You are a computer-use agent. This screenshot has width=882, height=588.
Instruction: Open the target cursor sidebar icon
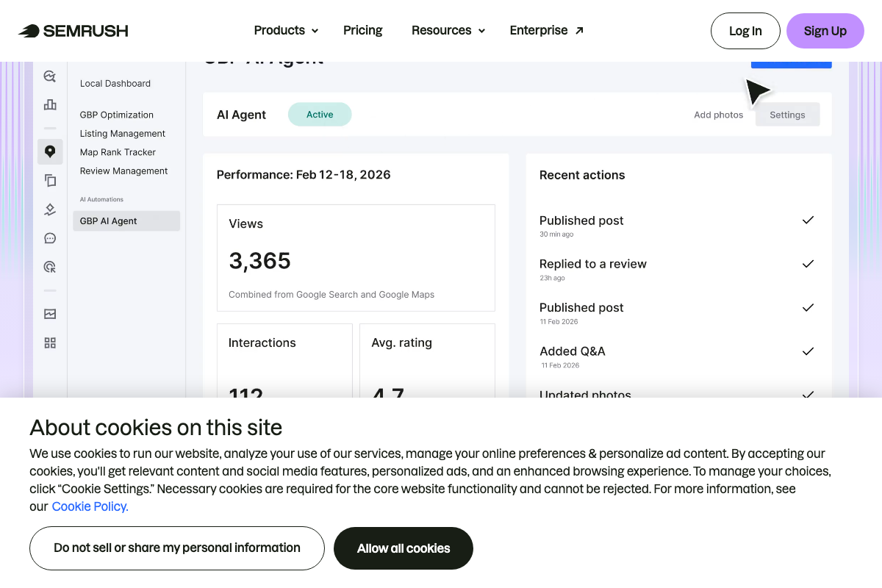50,267
